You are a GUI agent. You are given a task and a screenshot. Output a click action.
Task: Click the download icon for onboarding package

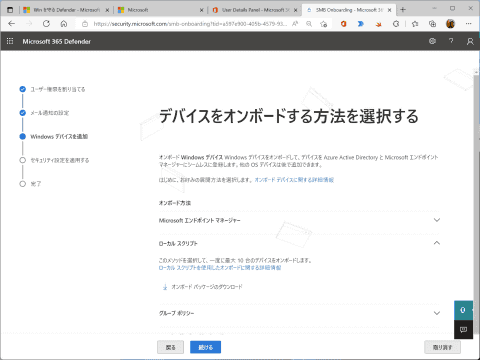pyautogui.click(x=165, y=287)
